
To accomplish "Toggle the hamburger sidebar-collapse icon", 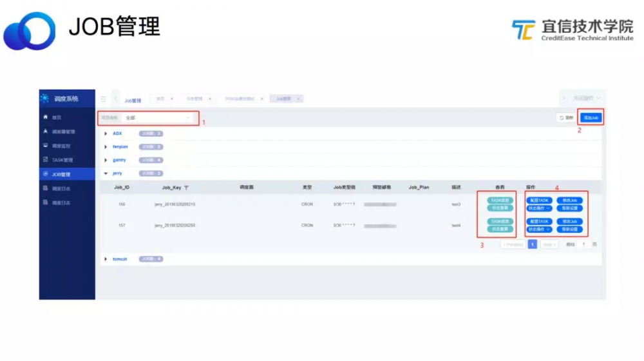I will (104, 99).
